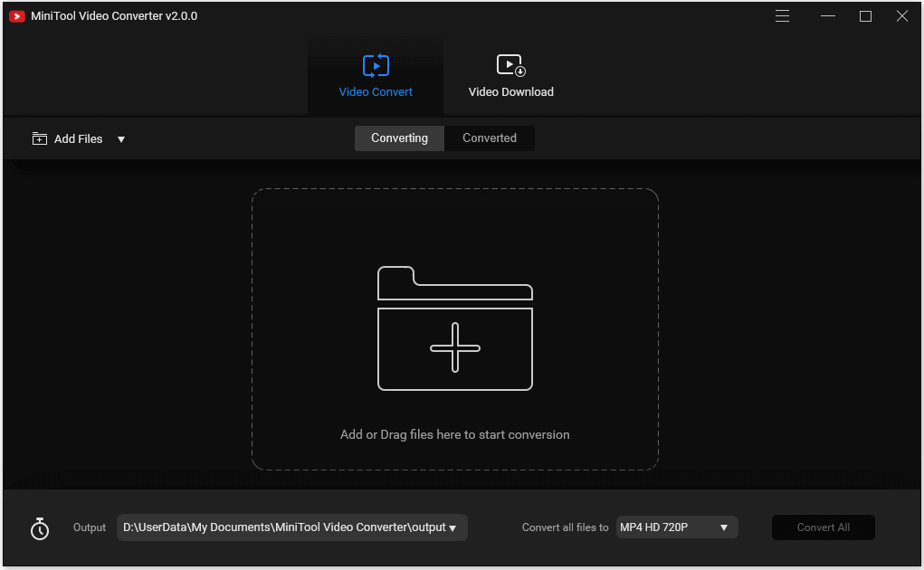Image resolution: width=924 pixels, height=570 pixels.
Task: Open the MP4 HD 720P format dropdown
Action: pos(677,527)
